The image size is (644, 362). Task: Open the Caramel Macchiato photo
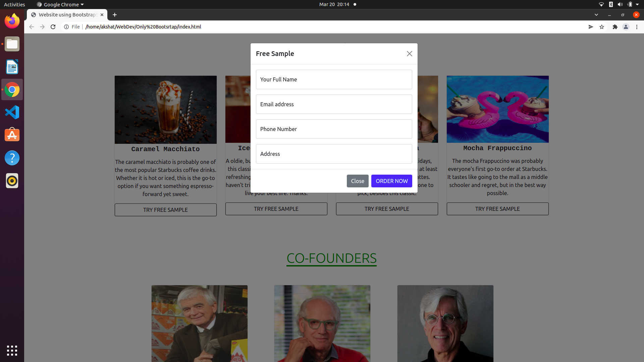coord(165,110)
